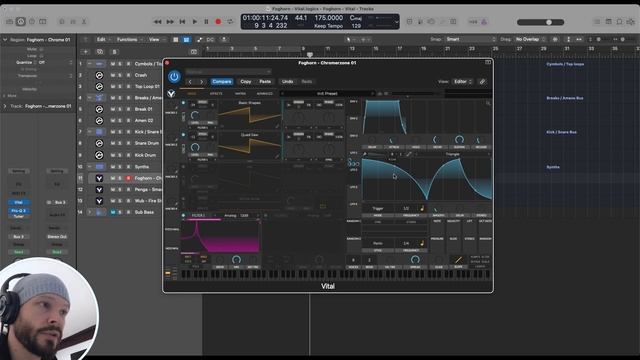
Task: Click the envelope Sustain knob
Action: (x=459, y=140)
